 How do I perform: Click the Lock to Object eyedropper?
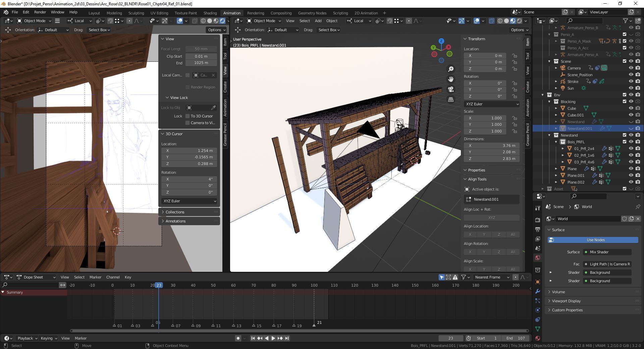pos(213,108)
